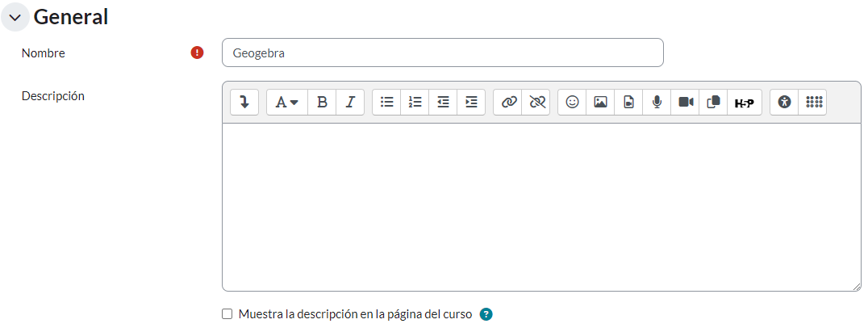Run the accessibility checker
The height and width of the screenshot is (332, 868).
pos(784,103)
